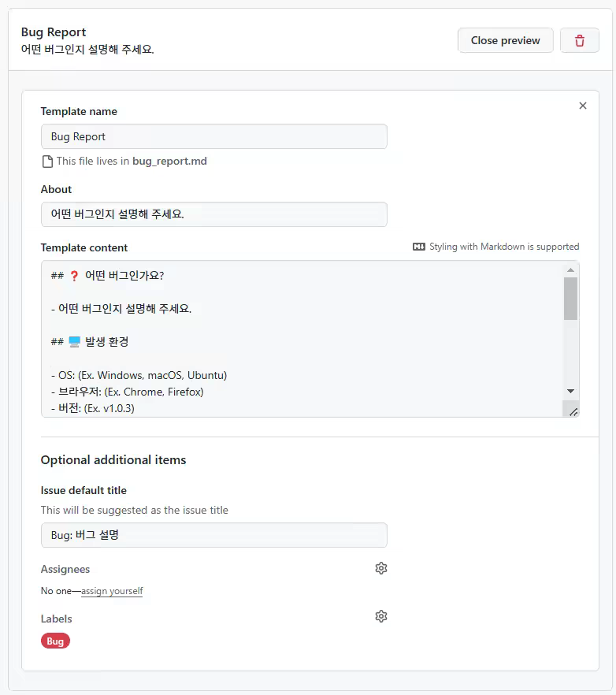Click the assign yourself link
Screen dimensions: 616x695
(x=111, y=590)
